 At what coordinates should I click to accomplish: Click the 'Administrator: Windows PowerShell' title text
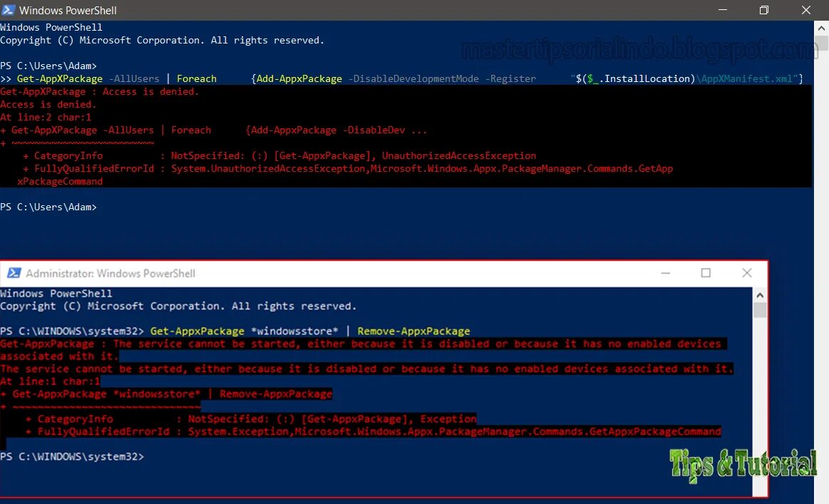110,274
